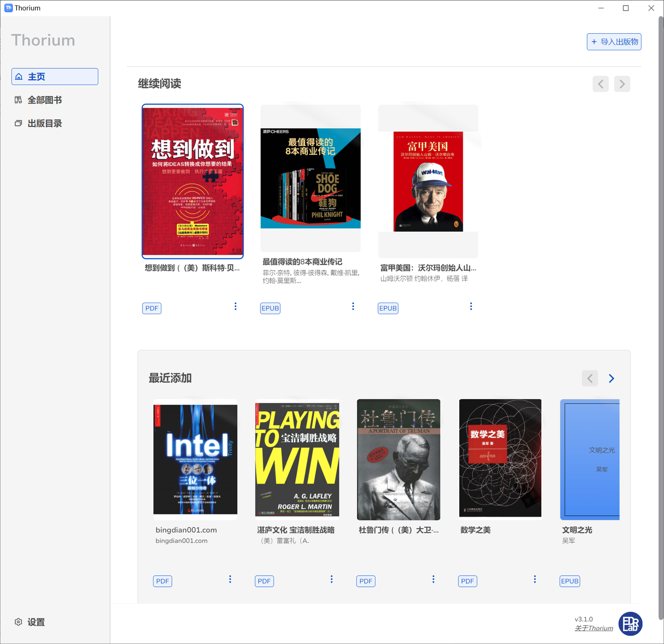Click the next arrow in 继续阅读 row

(x=622, y=83)
